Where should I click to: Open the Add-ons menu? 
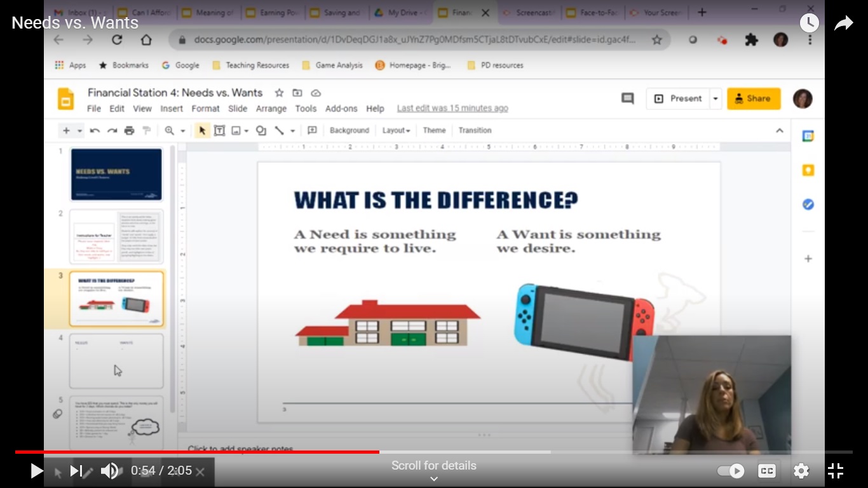(x=341, y=109)
